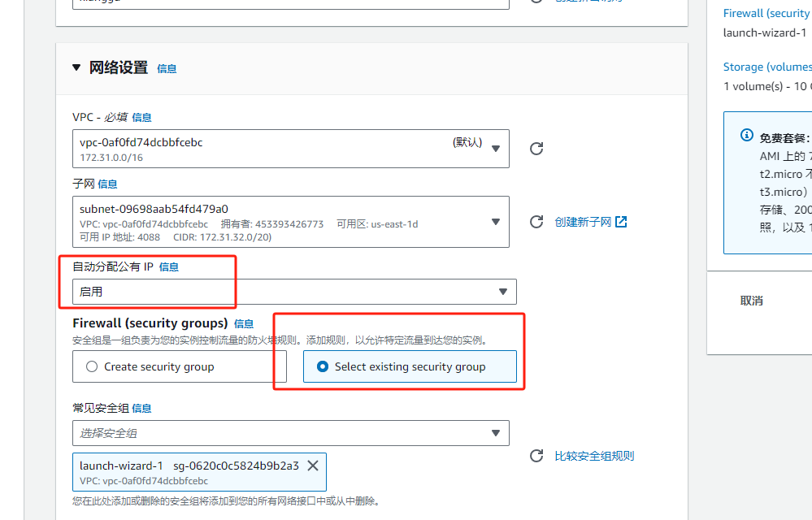Click the 创建新子网 link
The width and height of the screenshot is (812, 520).
click(x=583, y=222)
